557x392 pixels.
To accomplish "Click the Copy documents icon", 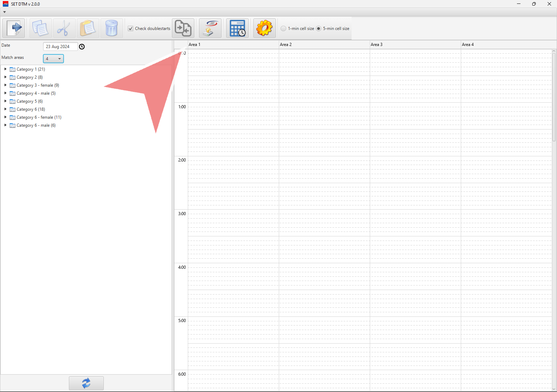I will [40, 28].
